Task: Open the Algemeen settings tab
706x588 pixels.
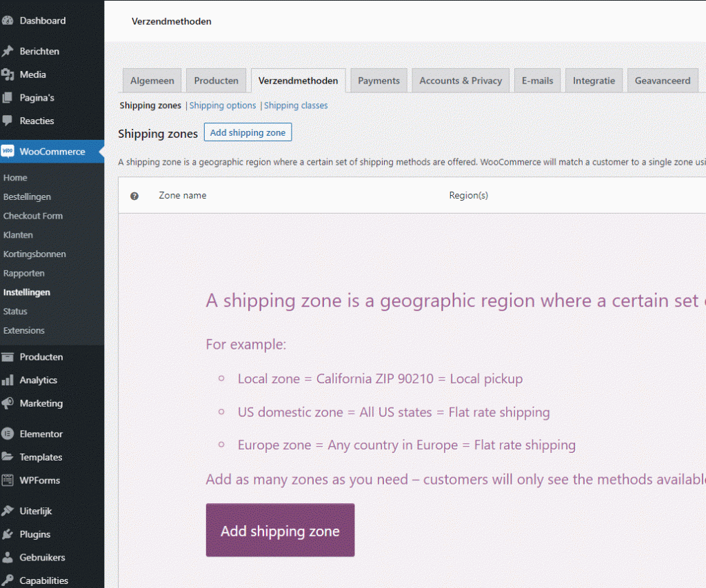Action: coord(152,81)
